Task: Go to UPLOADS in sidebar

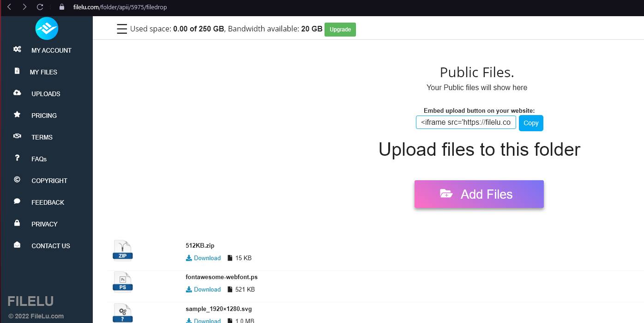Action: [x=46, y=94]
